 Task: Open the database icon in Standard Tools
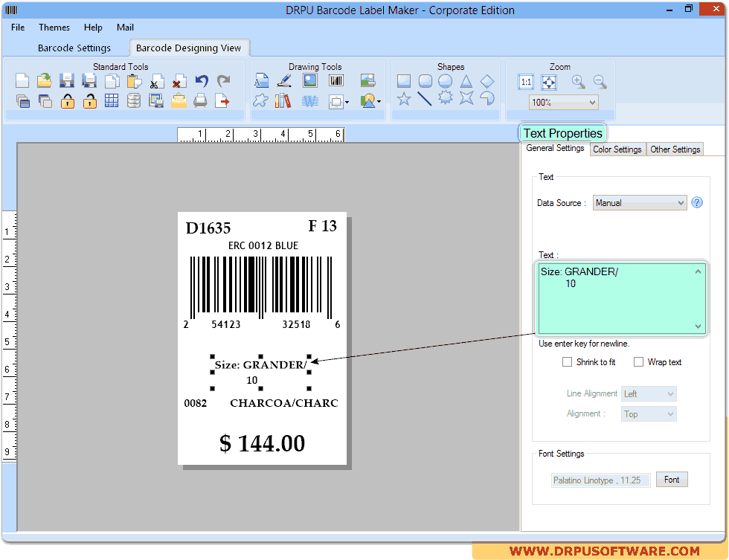coord(134,100)
